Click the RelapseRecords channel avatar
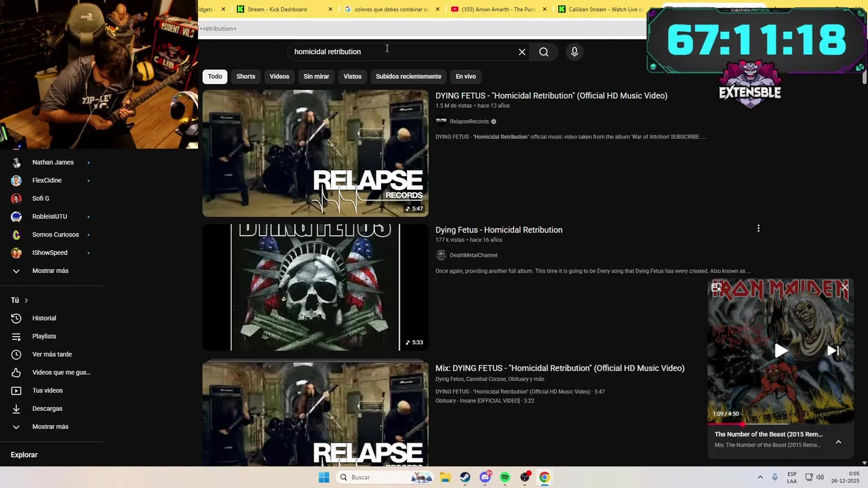 (x=441, y=121)
